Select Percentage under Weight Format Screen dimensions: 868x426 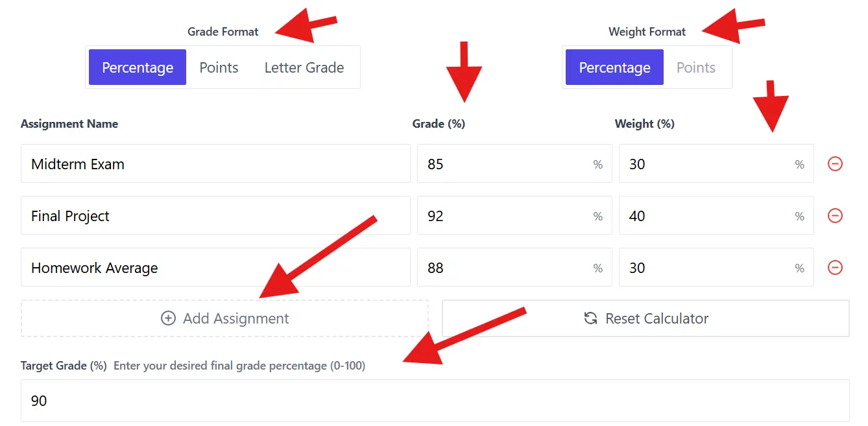tap(614, 67)
